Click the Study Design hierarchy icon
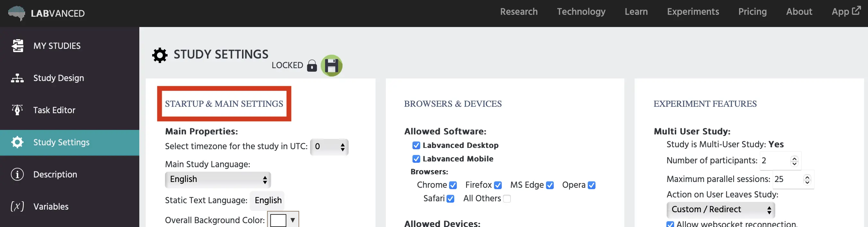The width and height of the screenshot is (868, 227). click(x=18, y=78)
